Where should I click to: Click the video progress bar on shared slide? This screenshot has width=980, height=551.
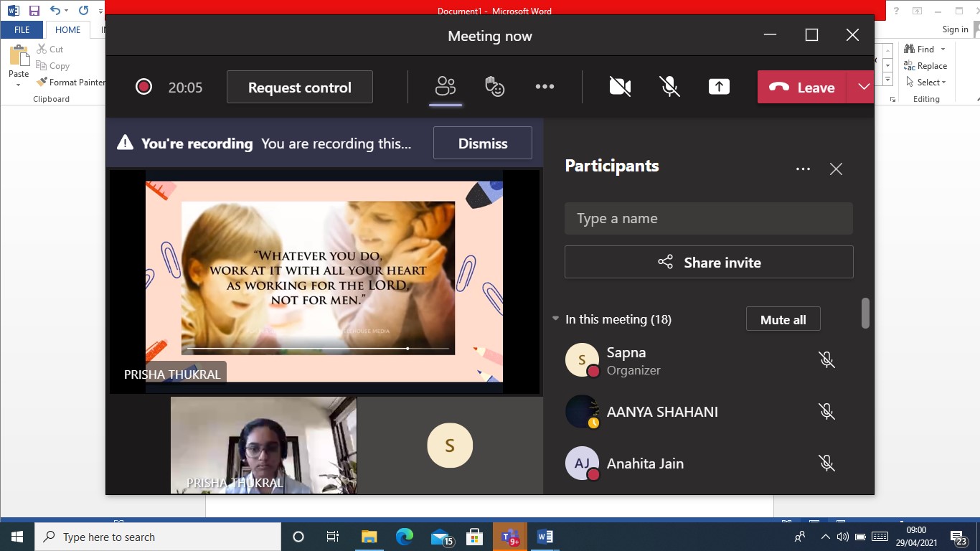pyautogui.click(x=319, y=349)
